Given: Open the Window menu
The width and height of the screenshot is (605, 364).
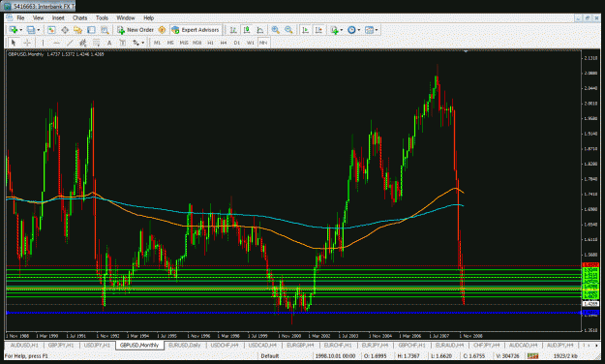Looking at the screenshot, I should [126, 17].
